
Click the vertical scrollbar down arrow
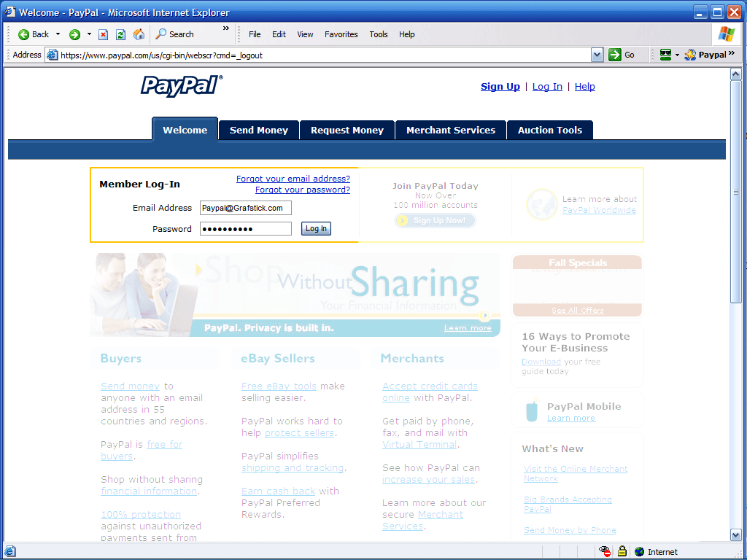tap(735, 535)
